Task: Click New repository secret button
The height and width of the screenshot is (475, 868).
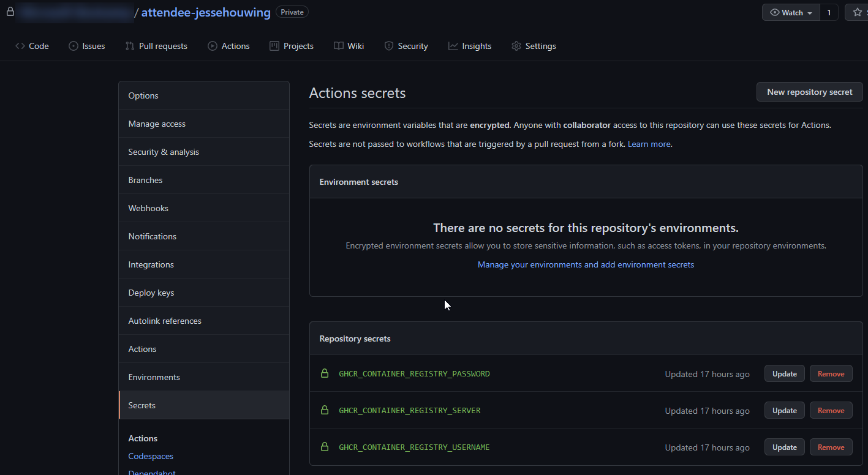Action: (810, 92)
